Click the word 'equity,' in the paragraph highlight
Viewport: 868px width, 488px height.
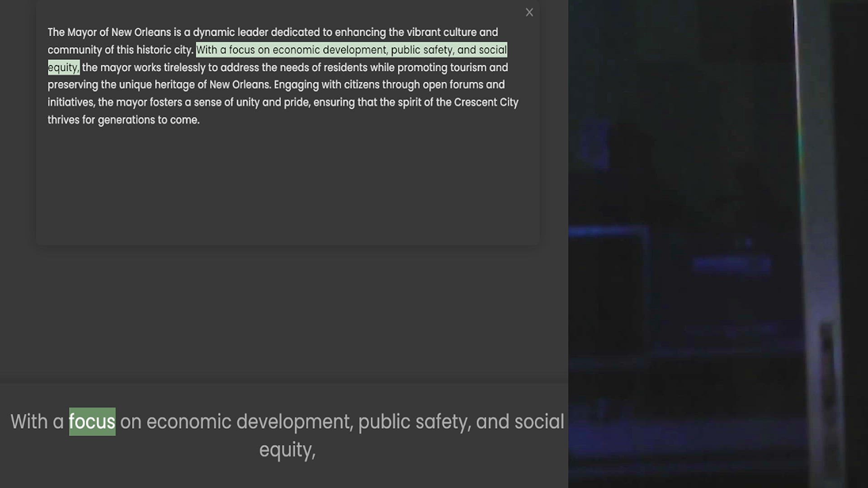[63, 68]
